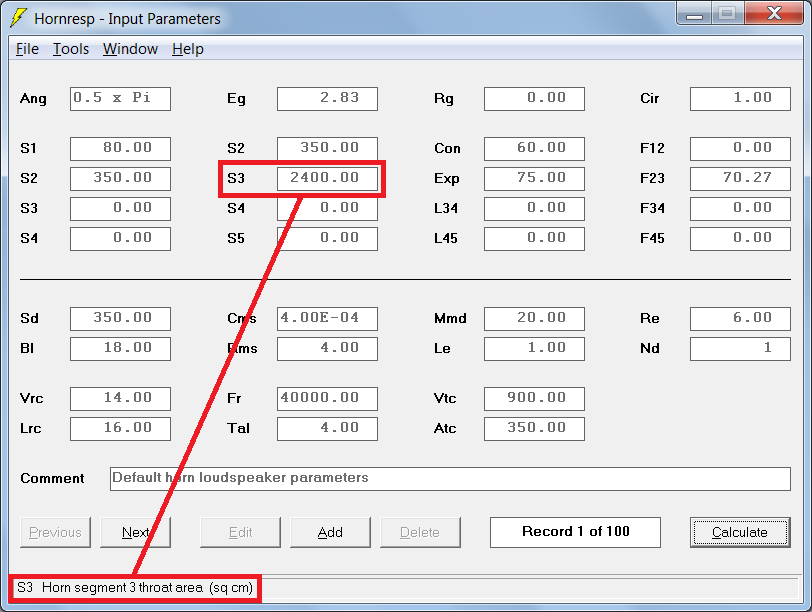Close the Hornresp window
Screen dimensions: 812x612
pyautogui.click(x=774, y=13)
